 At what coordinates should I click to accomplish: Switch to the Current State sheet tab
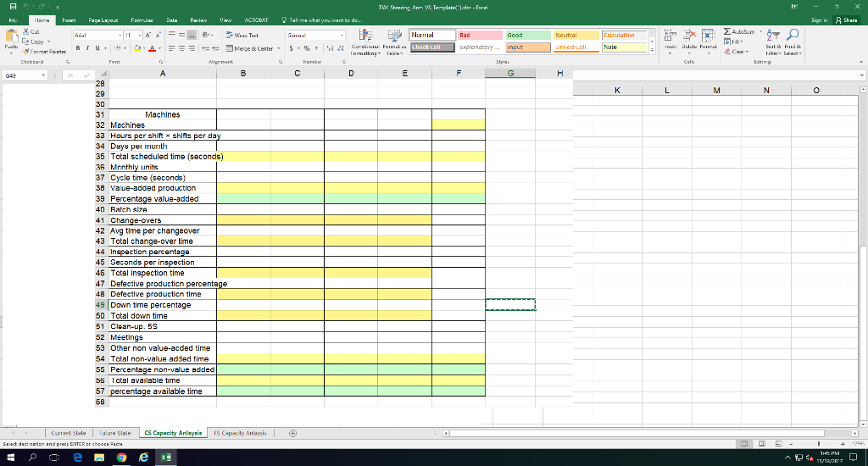click(x=69, y=433)
